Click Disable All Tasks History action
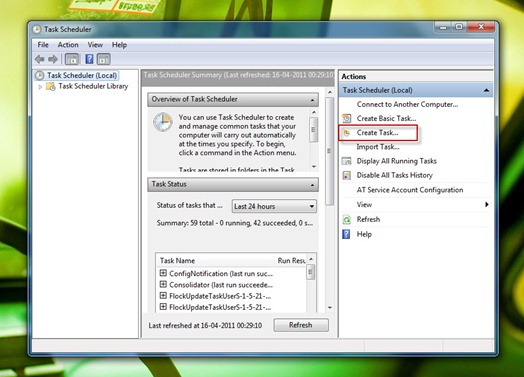Screen dimensions: 524x377 tap(394, 175)
